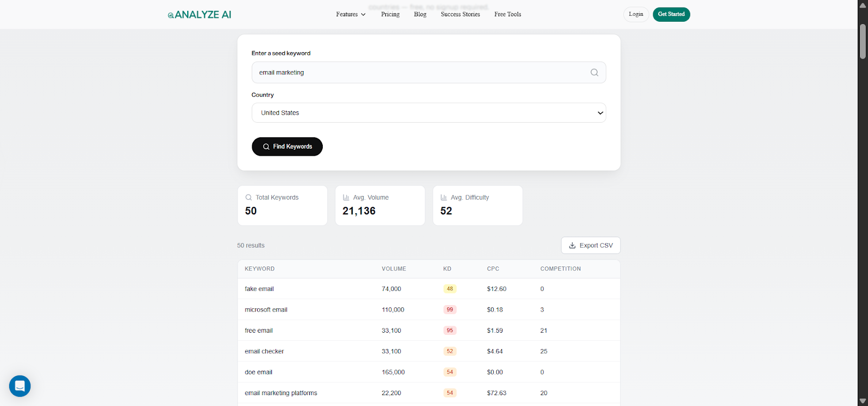
Task: Click the KD column header
Action: coord(447,269)
